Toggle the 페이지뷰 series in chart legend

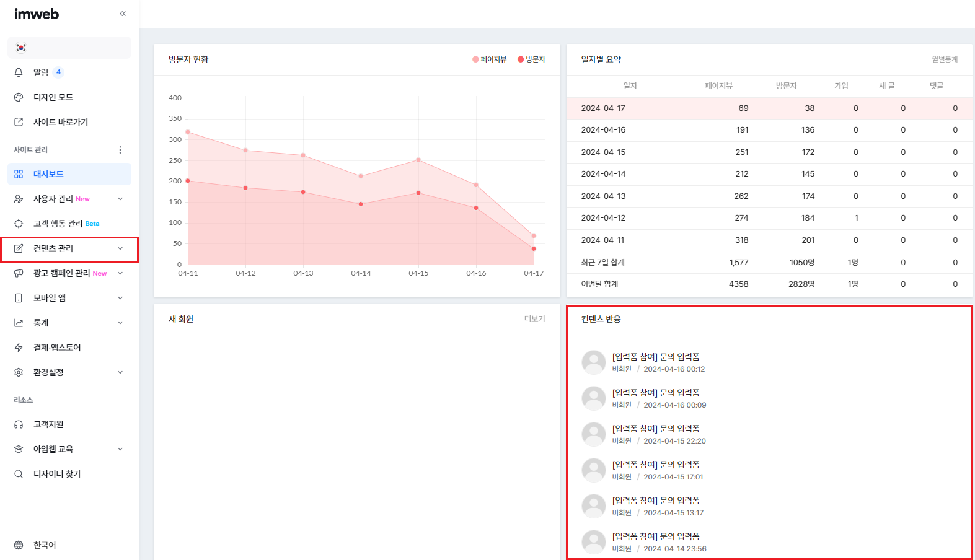[x=490, y=59]
